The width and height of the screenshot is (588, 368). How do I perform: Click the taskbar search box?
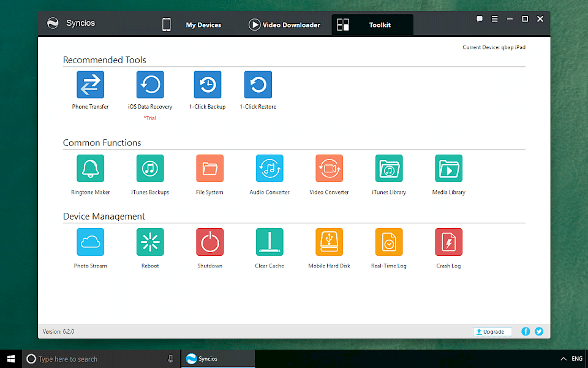[x=101, y=359]
